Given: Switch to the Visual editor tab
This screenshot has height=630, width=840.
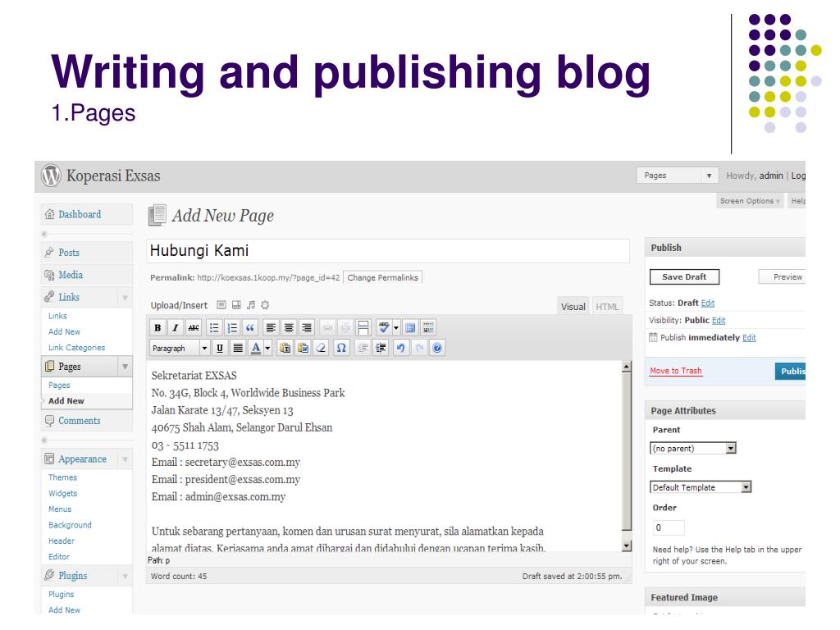Looking at the screenshot, I should click(573, 307).
